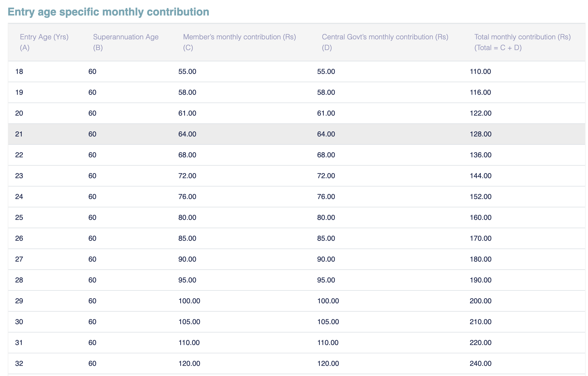The width and height of the screenshot is (588, 376).
Task: Click the Total monthly contribution header
Action: [522, 42]
